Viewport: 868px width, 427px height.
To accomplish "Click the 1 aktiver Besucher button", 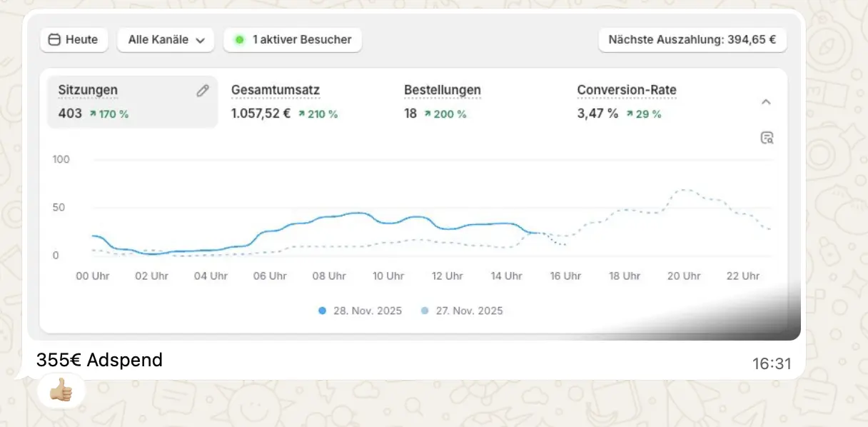I will pyautogui.click(x=293, y=40).
